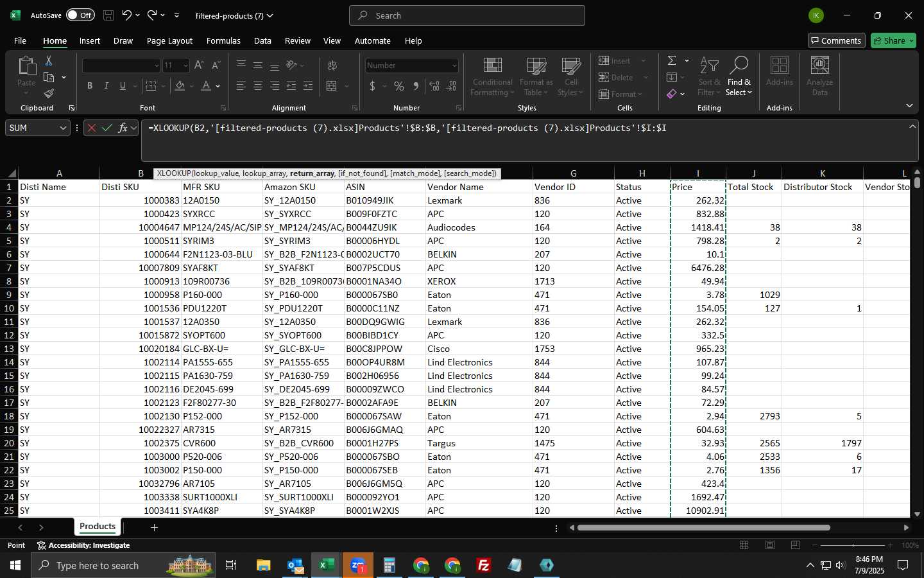
Task: Open the Page Layout tab
Action: point(169,40)
